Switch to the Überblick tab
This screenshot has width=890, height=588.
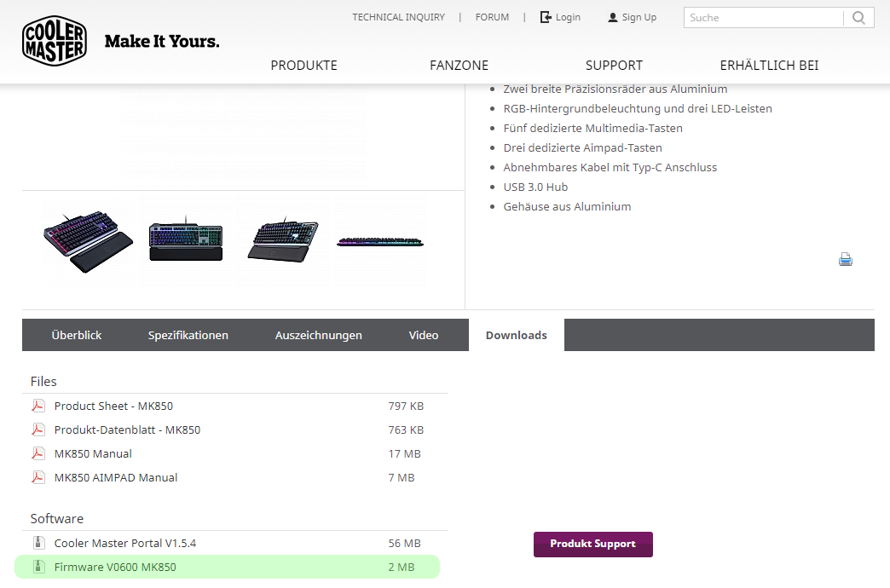coord(77,335)
